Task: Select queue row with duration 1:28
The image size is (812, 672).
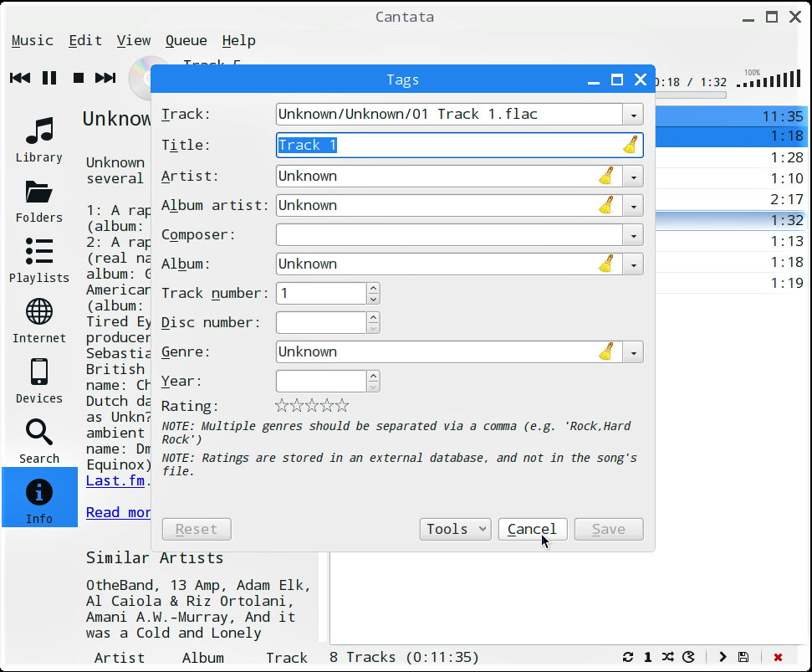Action: click(730, 157)
